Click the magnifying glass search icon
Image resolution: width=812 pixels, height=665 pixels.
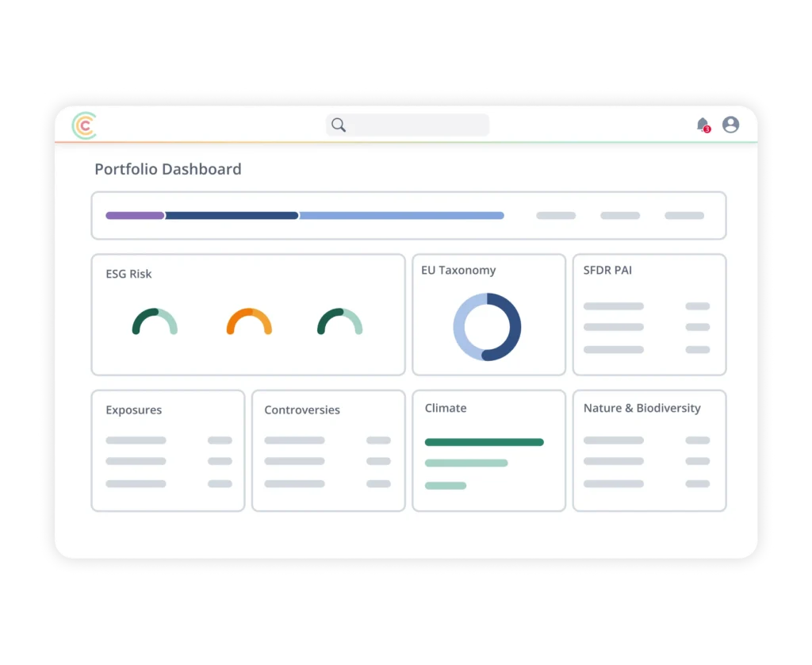(x=339, y=125)
